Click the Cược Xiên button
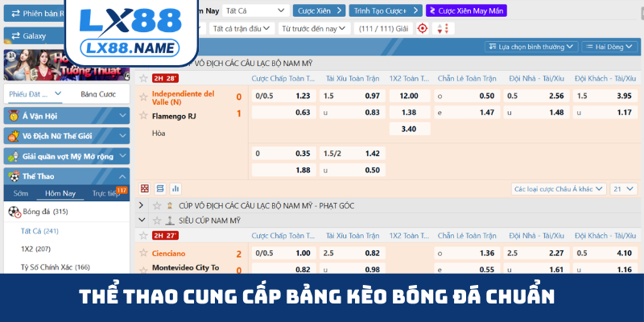 [319, 10]
